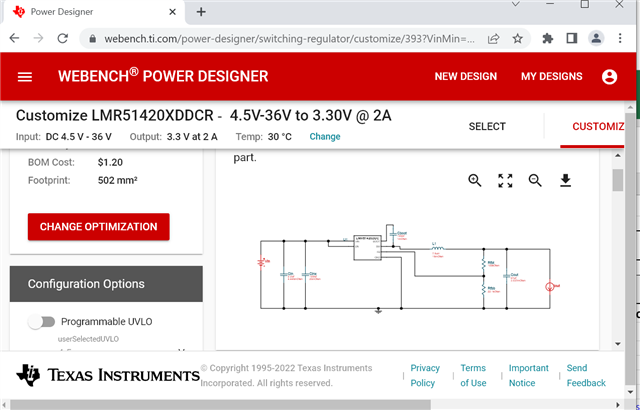
Task: Enable the Programmable UVLO toggle
Action: coord(42,322)
